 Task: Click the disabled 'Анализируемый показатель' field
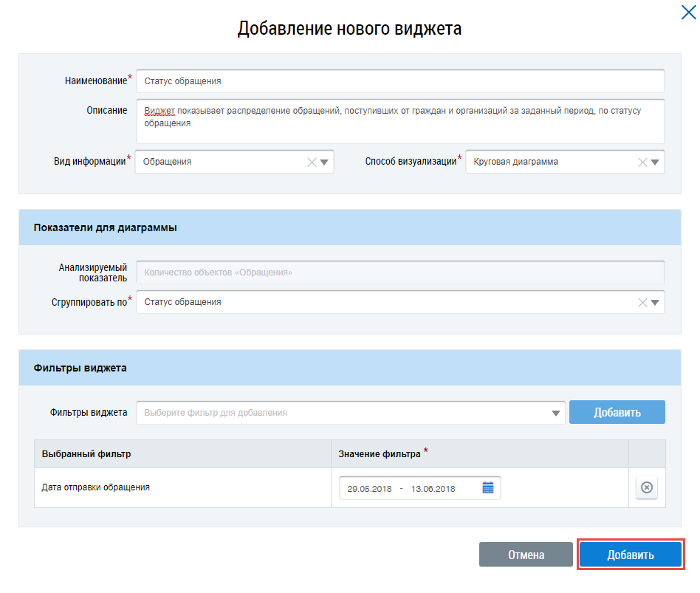pyautogui.click(x=399, y=272)
